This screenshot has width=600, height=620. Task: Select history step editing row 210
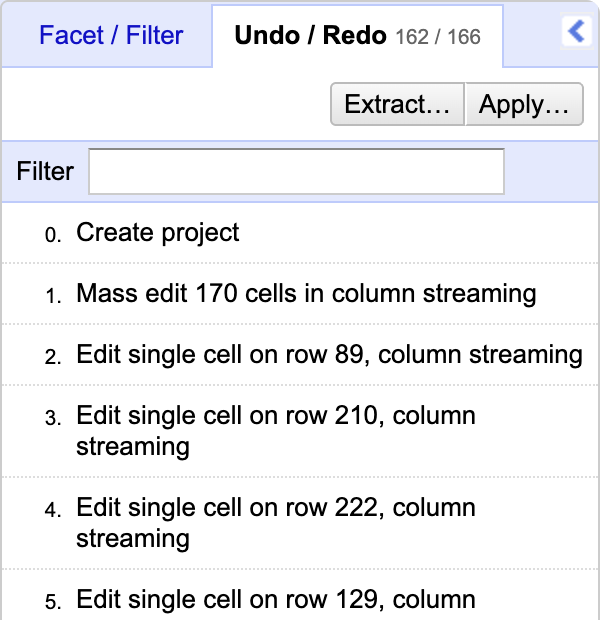[x=300, y=431]
